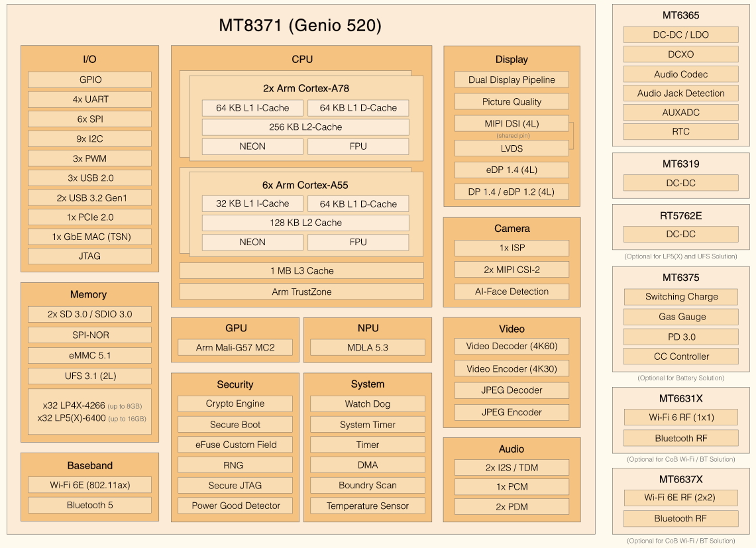Select the SPI-NOR memory block
This screenshot has height=548, width=756.
pyautogui.click(x=89, y=335)
